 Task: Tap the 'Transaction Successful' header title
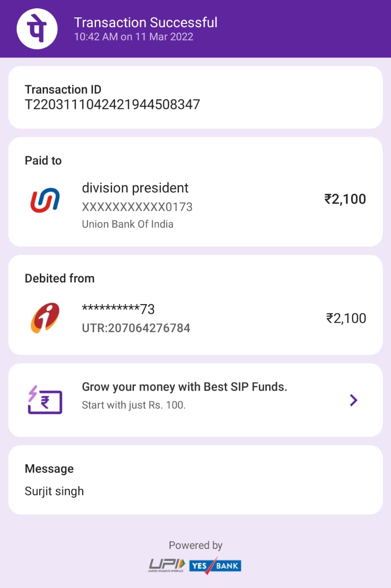(x=145, y=22)
